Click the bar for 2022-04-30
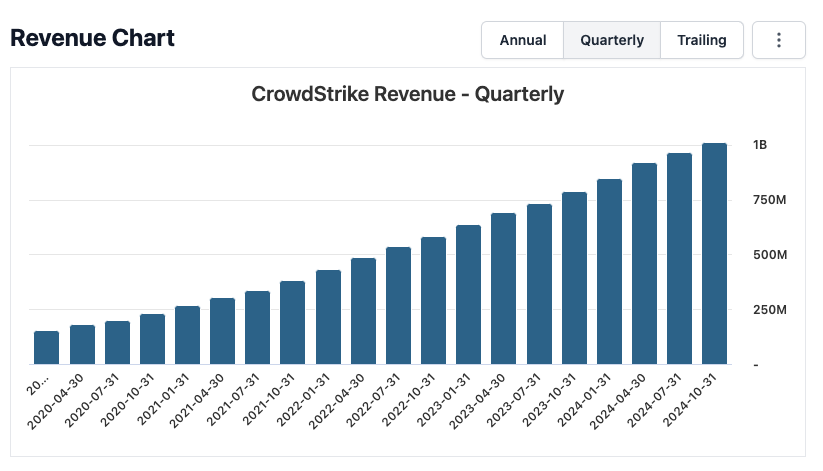 [x=363, y=311]
